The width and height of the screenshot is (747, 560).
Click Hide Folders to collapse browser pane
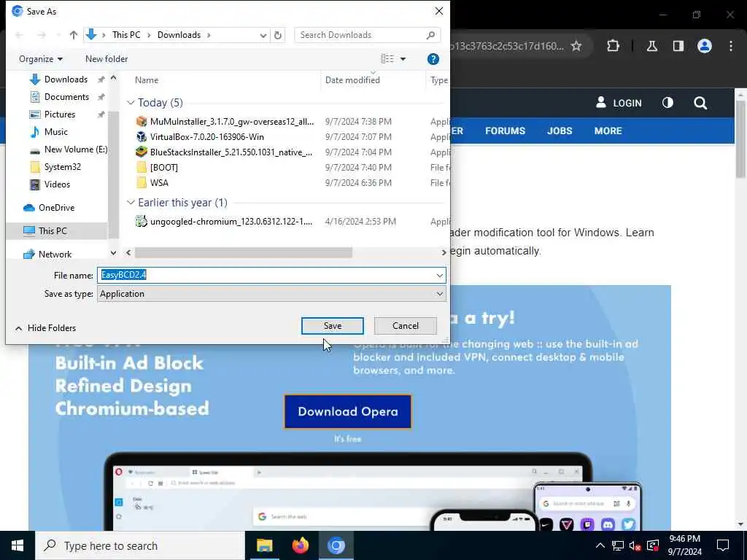pyautogui.click(x=46, y=327)
